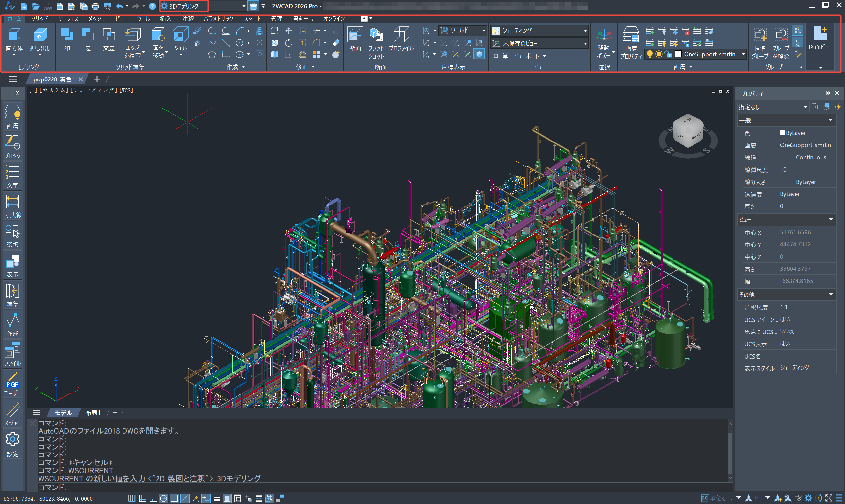The height and width of the screenshot is (504, 845).
Task: Click the シェル shell solid tool
Action: click(180, 35)
